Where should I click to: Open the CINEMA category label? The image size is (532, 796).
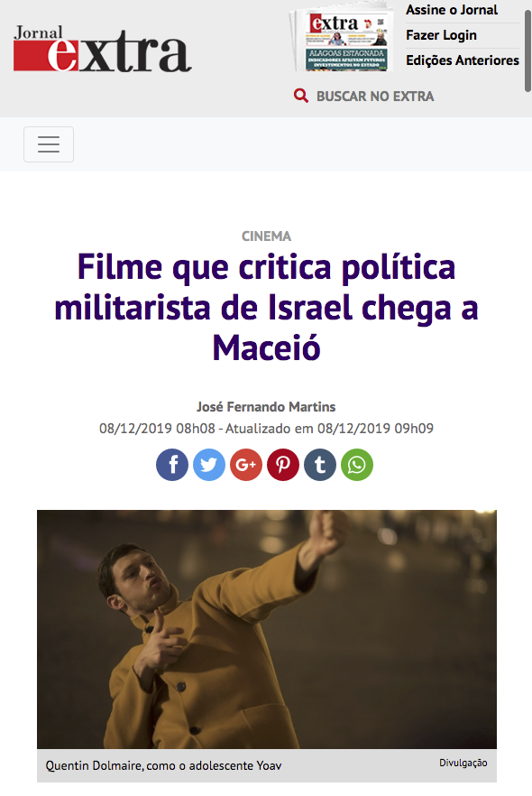click(x=266, y=236)
